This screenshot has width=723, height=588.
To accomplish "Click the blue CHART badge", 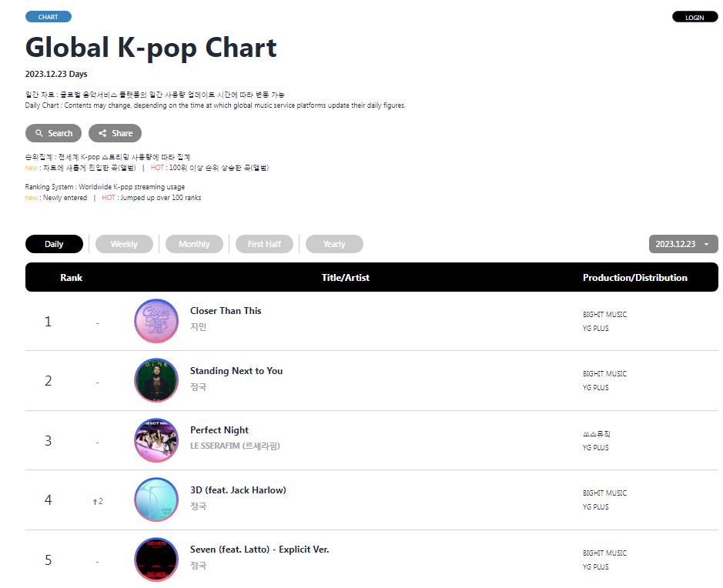I will [x=48, y=17].
